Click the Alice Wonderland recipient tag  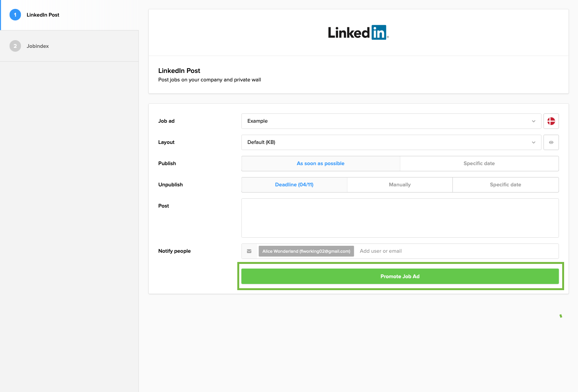pos(306,251)
